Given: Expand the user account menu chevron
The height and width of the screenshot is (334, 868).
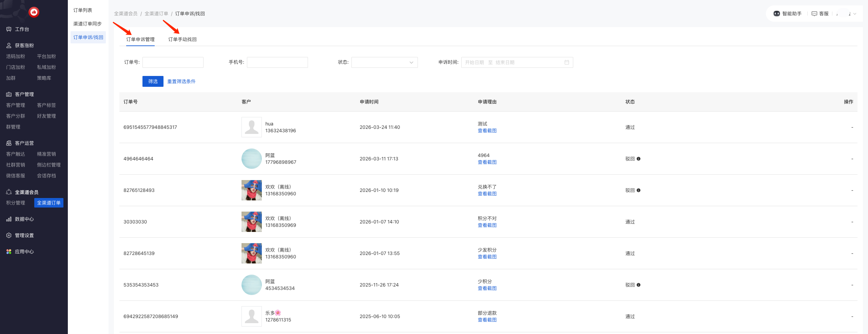Looking at the screenshot, I should pos(854,14).
